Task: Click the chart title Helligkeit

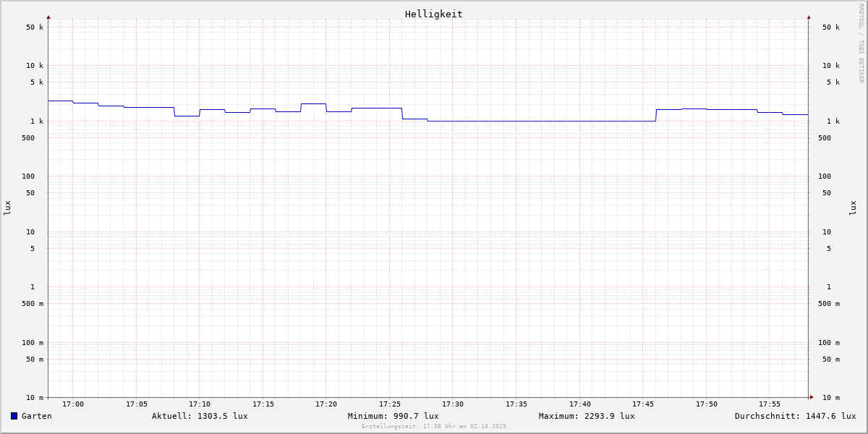Action: (434, 14)
